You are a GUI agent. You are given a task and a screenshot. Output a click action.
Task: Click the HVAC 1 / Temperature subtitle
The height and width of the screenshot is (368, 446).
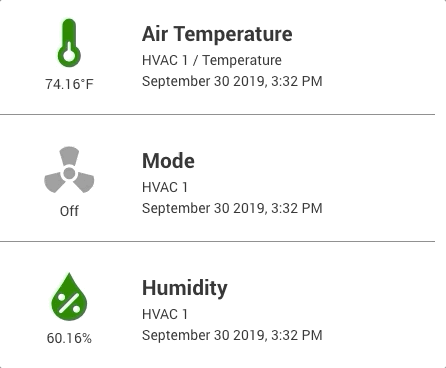(x=212, y=60)
